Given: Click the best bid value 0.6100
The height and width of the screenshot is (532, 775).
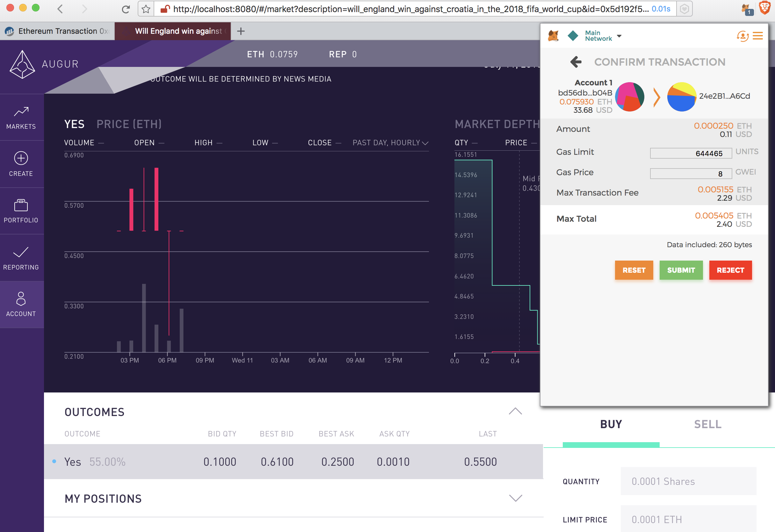Looking at the screenshot, I should point(277,462).
